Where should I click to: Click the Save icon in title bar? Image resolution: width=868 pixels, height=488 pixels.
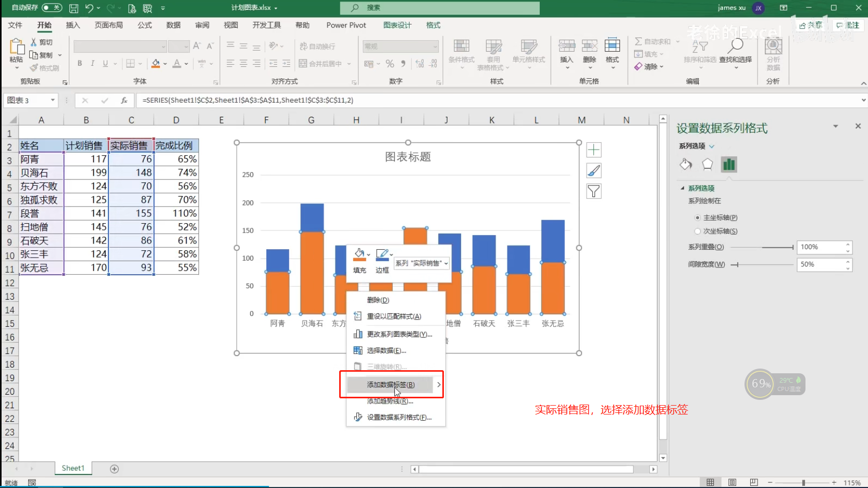tap(74, 8)
